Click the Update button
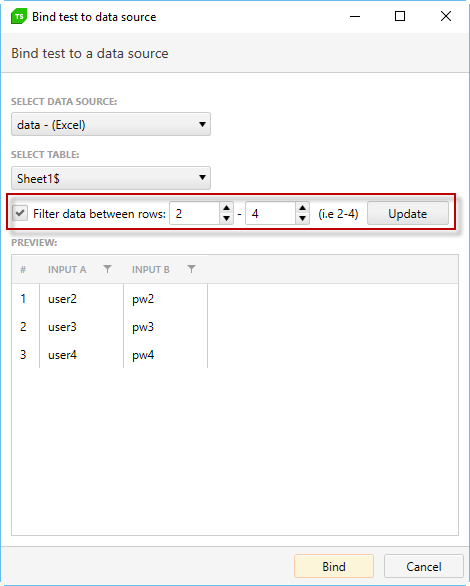The width and height of the screenshot is (470, 586). click(x=408, y=213)
